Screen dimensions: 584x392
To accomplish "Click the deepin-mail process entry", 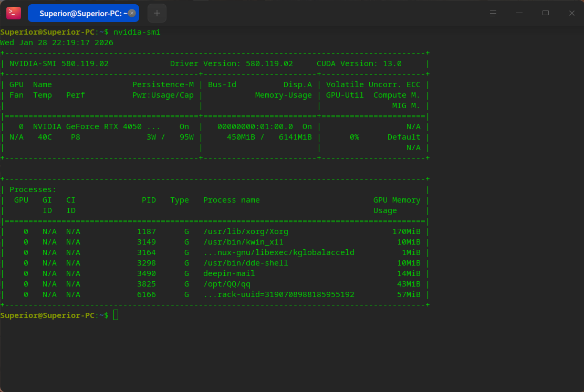I will point(229,273).
